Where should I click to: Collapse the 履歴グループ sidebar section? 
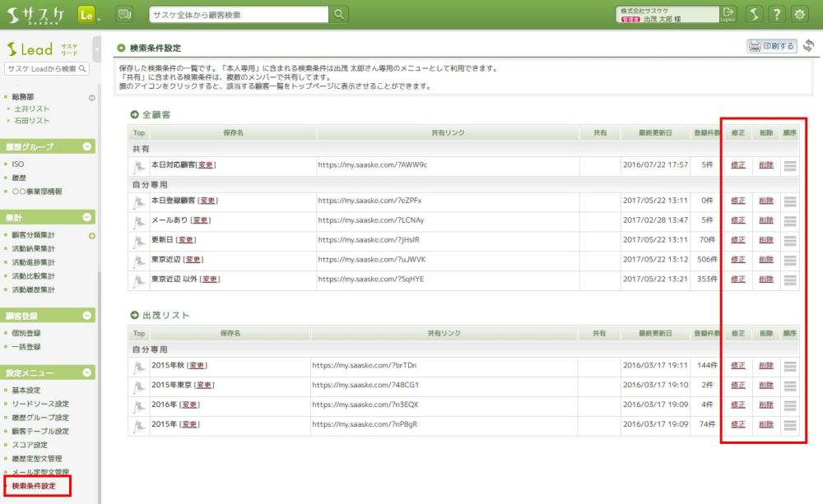pyautogui.click(x=87, y=146)
